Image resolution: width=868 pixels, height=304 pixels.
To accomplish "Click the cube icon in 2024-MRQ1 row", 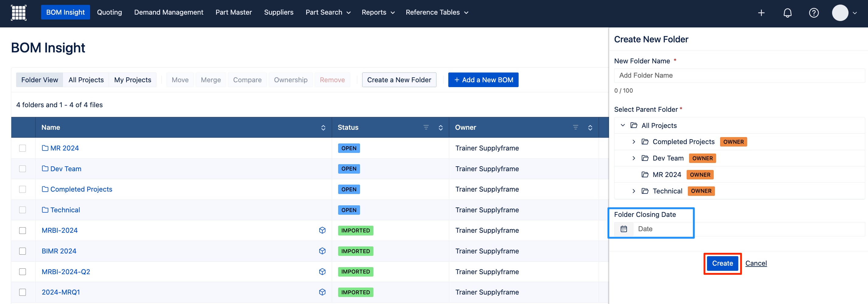I will point(322,292).
